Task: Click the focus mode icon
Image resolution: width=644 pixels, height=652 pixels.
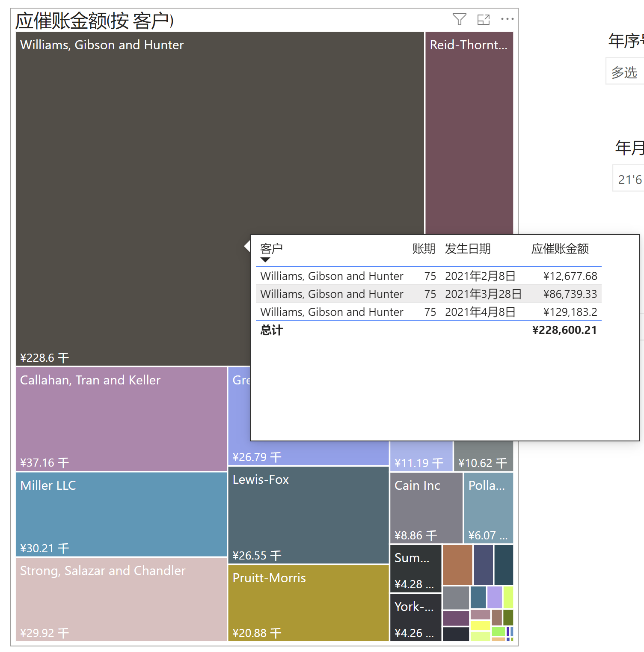Action: [484, 19]
